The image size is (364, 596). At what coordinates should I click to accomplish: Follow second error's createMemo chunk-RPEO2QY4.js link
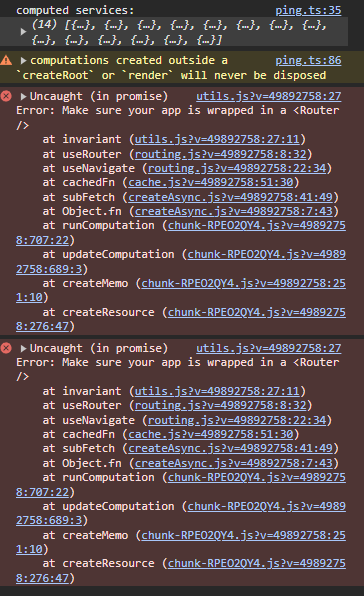(181, 542)
